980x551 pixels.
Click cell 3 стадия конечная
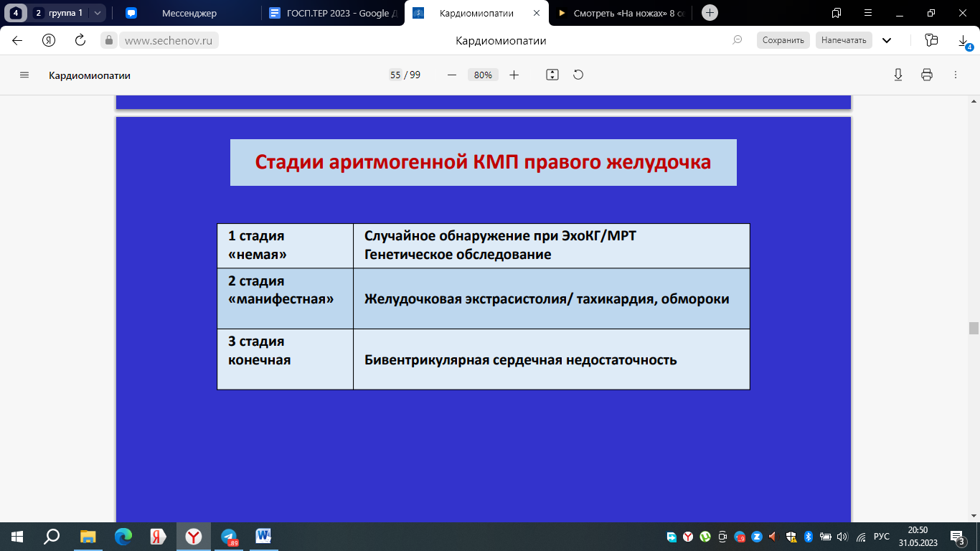click(x=285, y=359)
